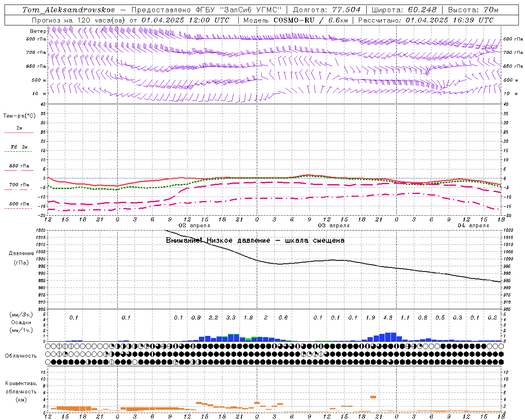Click the date label 03 апреля
525x420 pixels.
[x=333, y=226]
